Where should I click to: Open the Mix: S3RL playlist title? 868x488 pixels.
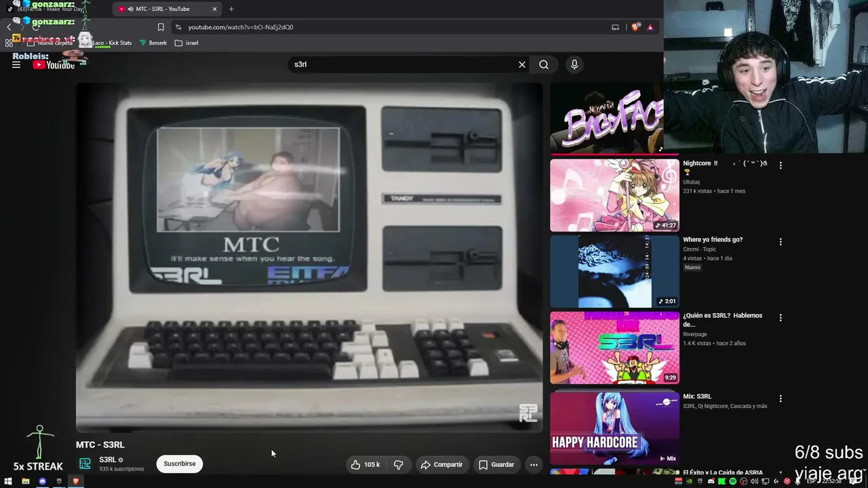tap(697, 396)
